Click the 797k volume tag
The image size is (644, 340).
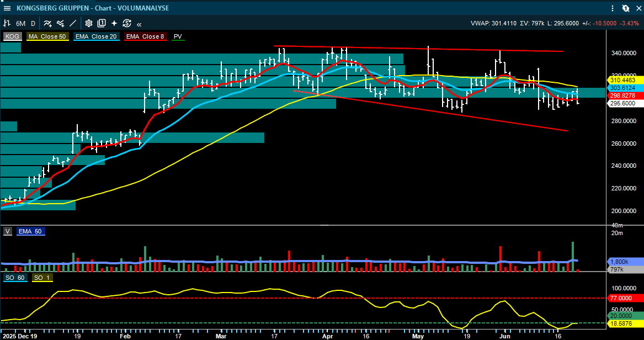[625, 269]
